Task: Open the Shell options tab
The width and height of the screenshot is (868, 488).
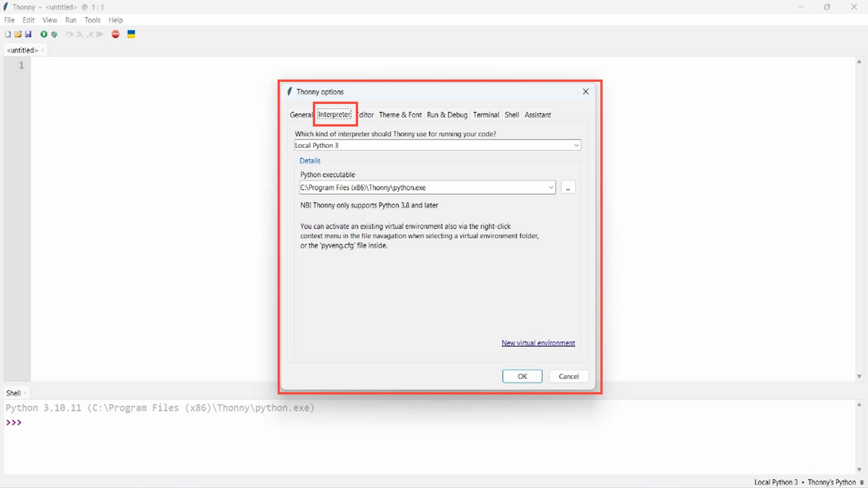Action: point(512,115)
